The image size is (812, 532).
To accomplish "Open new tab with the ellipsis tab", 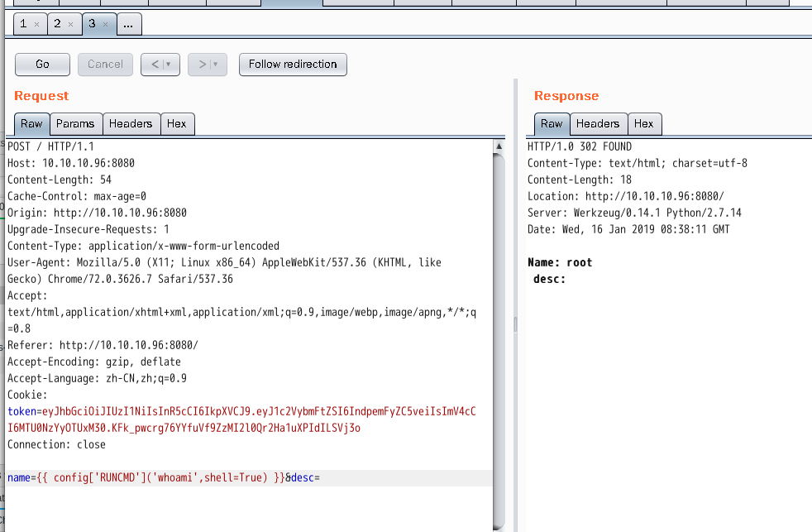I will tap(129, 24).
